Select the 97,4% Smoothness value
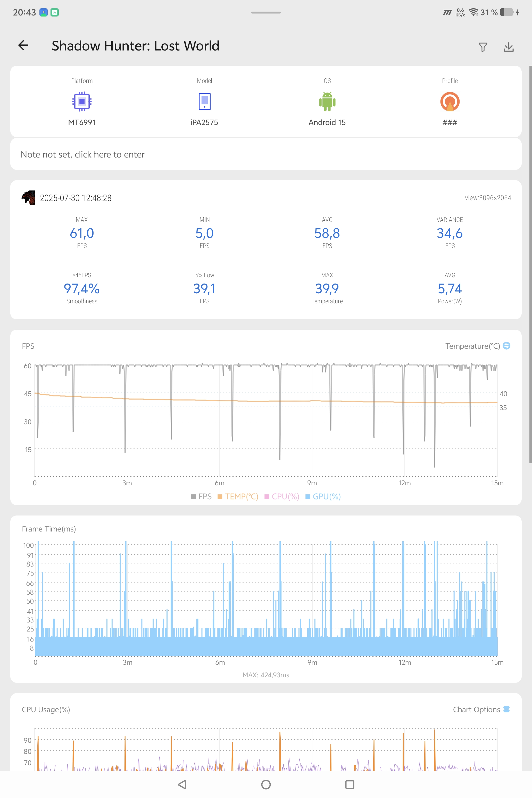This screenshot has width=532, height=798. [82, 288]
